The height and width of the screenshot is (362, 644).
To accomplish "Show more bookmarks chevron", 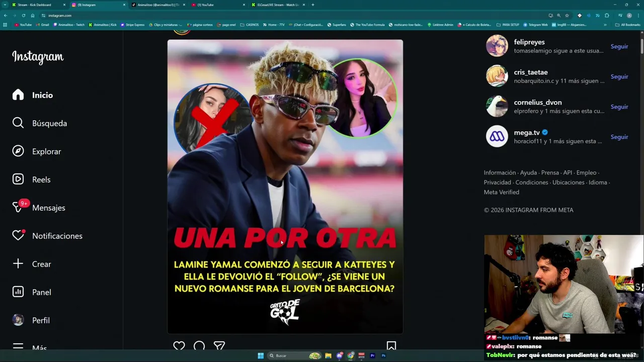I will (x=606, y=25).
